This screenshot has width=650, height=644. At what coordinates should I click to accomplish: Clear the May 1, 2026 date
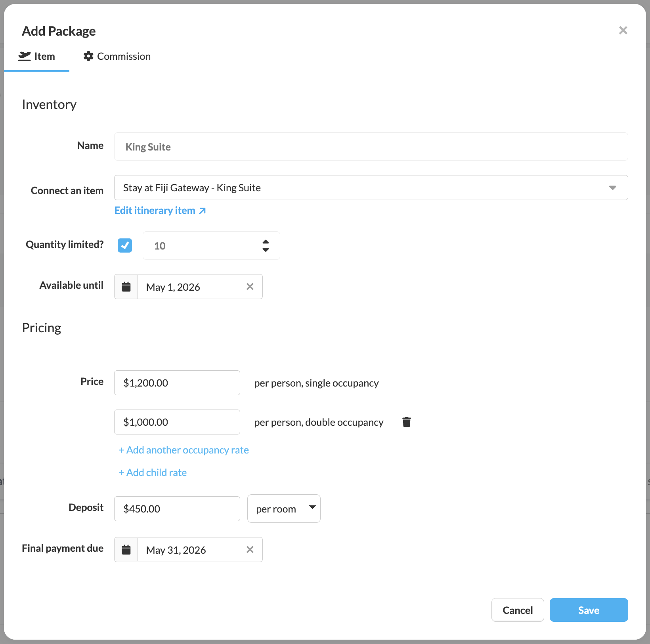(x=250, y=287)
